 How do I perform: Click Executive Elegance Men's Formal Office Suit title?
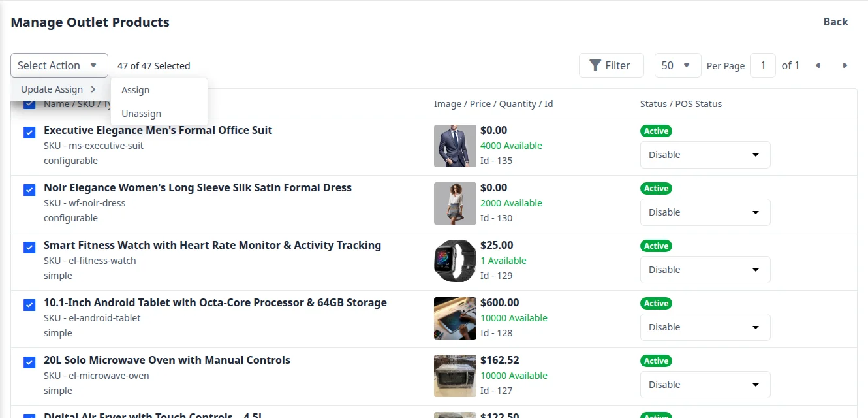coord(158,130)
